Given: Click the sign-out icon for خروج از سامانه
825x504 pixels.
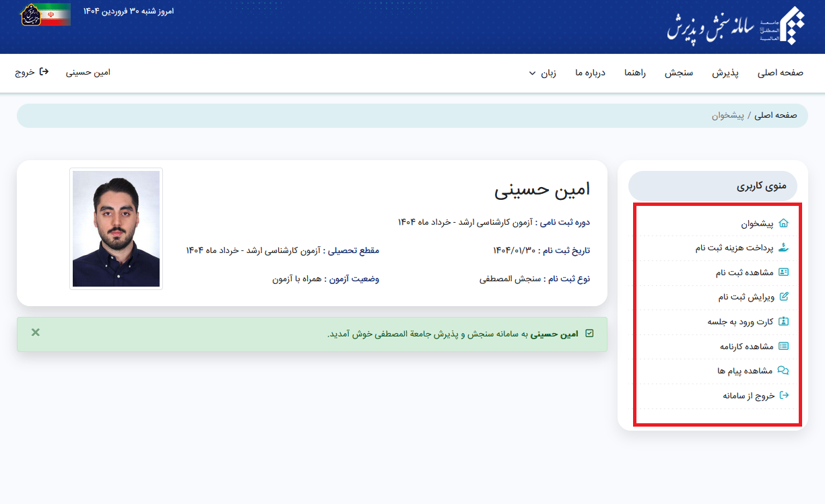Looking at the screenshot, I should coord(783,396).
